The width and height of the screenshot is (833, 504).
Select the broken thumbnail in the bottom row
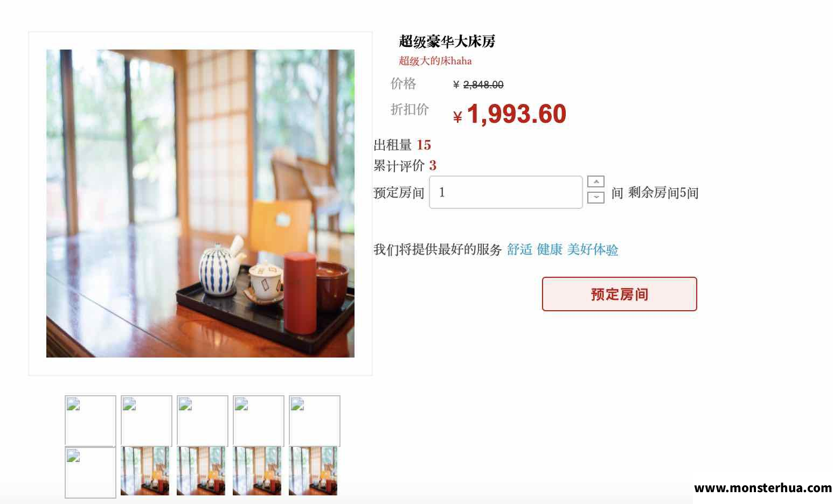91,472
